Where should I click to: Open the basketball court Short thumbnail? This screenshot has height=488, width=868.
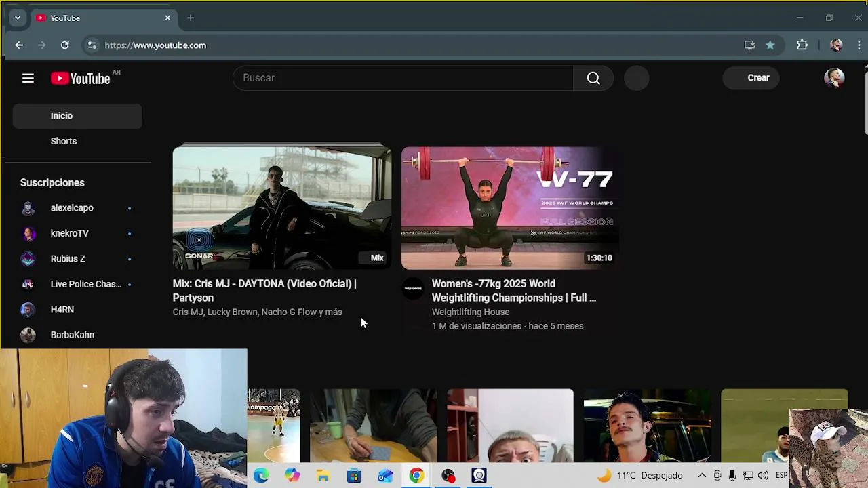pos(274,426)
